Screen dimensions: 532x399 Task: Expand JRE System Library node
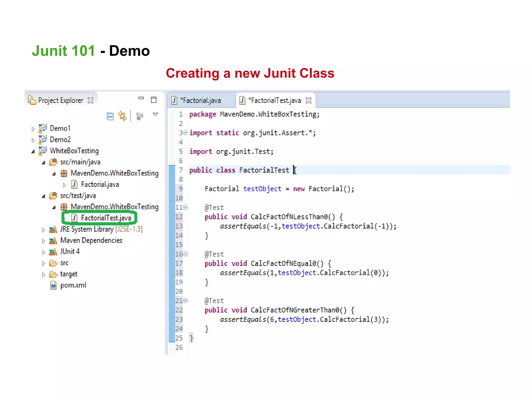(43, 230)
